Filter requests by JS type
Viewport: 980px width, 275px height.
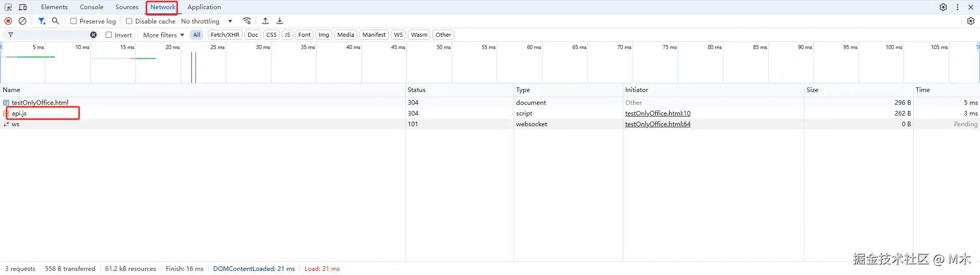[287, 35]
